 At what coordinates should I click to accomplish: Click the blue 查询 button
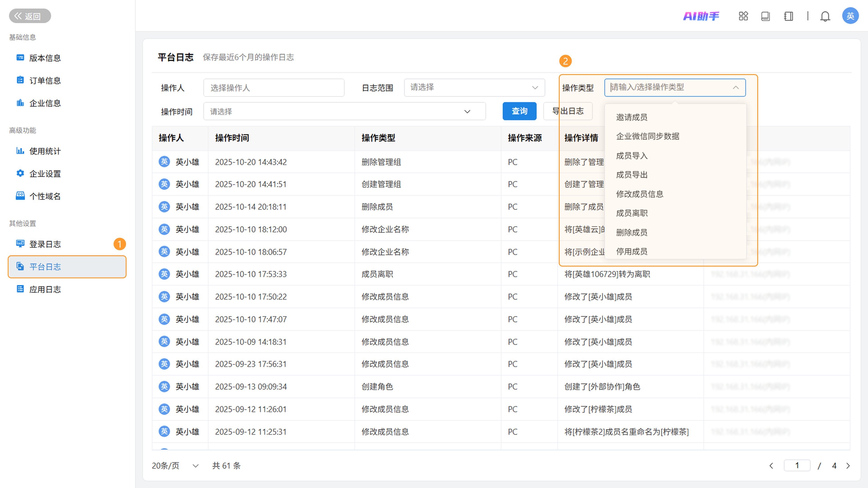[x=519, y=111]
